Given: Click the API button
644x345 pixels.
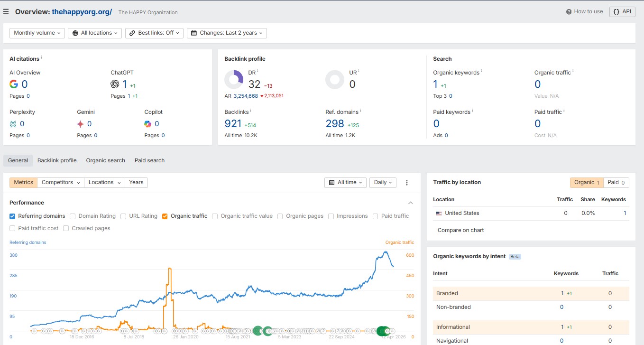Looking at the screenshot, I should click(x=622, y=11).
